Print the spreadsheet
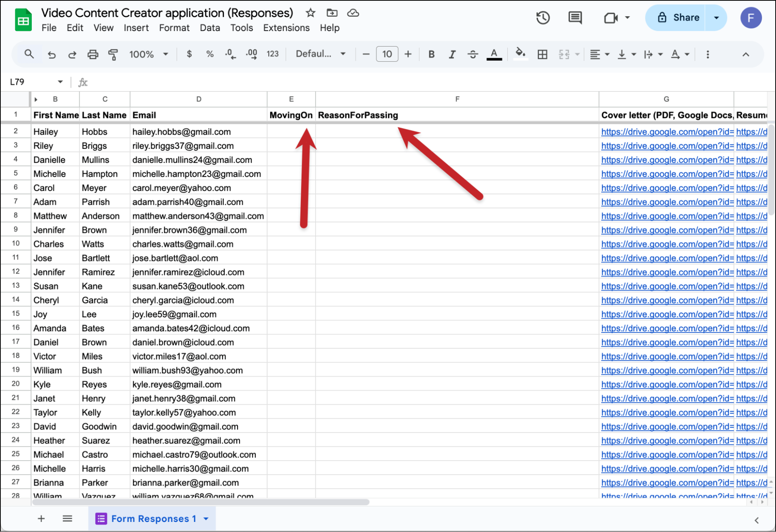776x532 pixels. coord(92,54)
